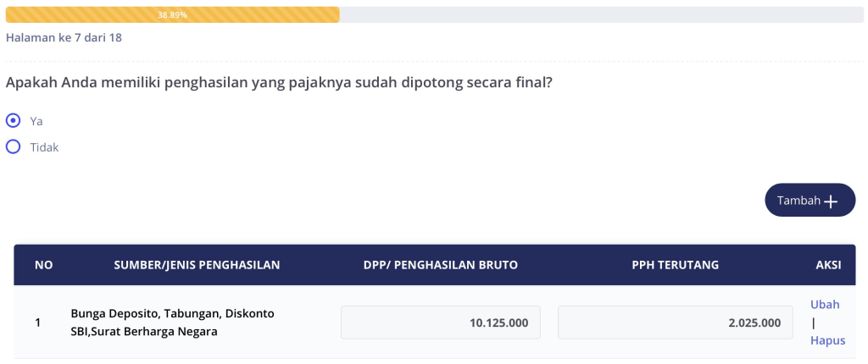Click the "DPP/ Penghasilan Bruto" column header
The width and height of the screenshot is (868, 364).
click(x=440, y=265)
